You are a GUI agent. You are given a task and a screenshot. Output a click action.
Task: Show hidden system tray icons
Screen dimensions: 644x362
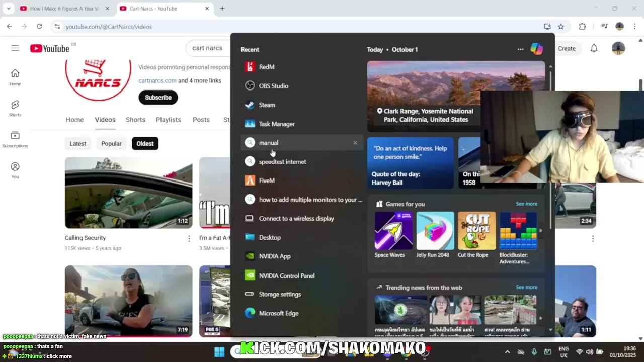507,352
